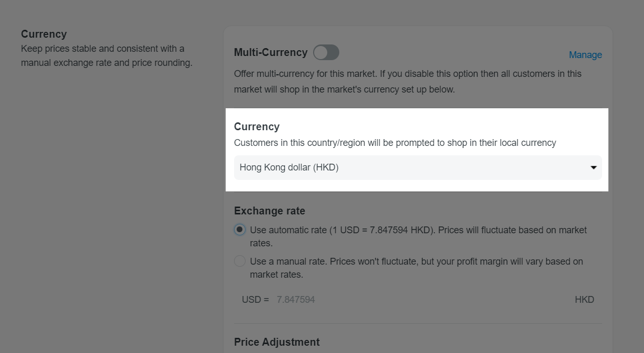Click the Currency heading above the dropdown
This screenshot has height=353, width=644.
pyautogui.click(x=257, y=127)
